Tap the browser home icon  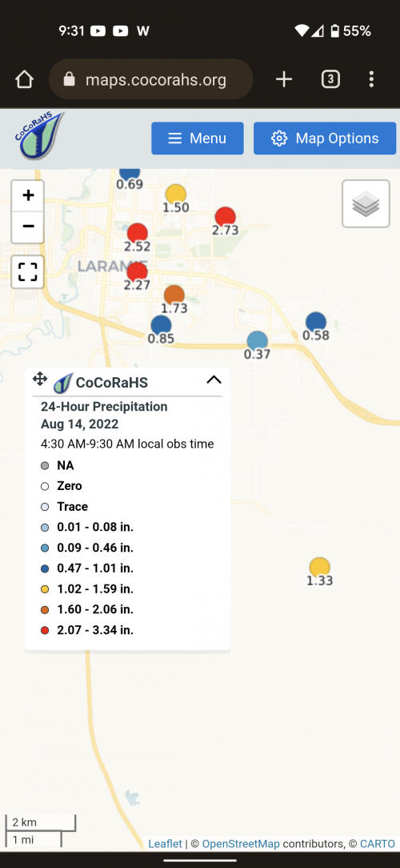24,79
